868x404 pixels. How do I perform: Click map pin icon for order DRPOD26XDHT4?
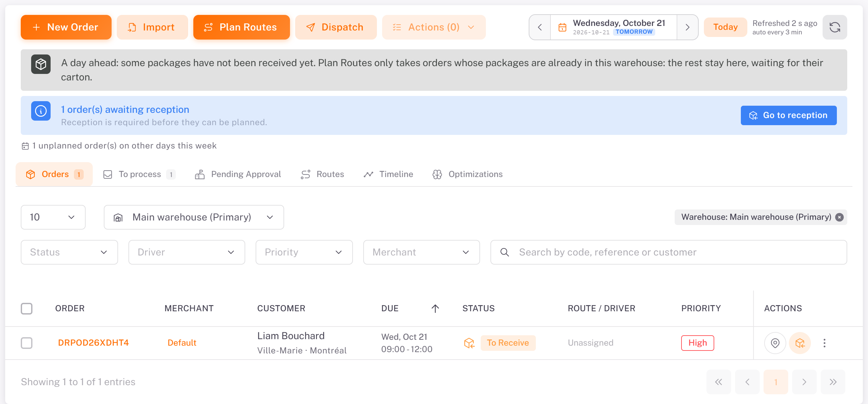point(775,343)
